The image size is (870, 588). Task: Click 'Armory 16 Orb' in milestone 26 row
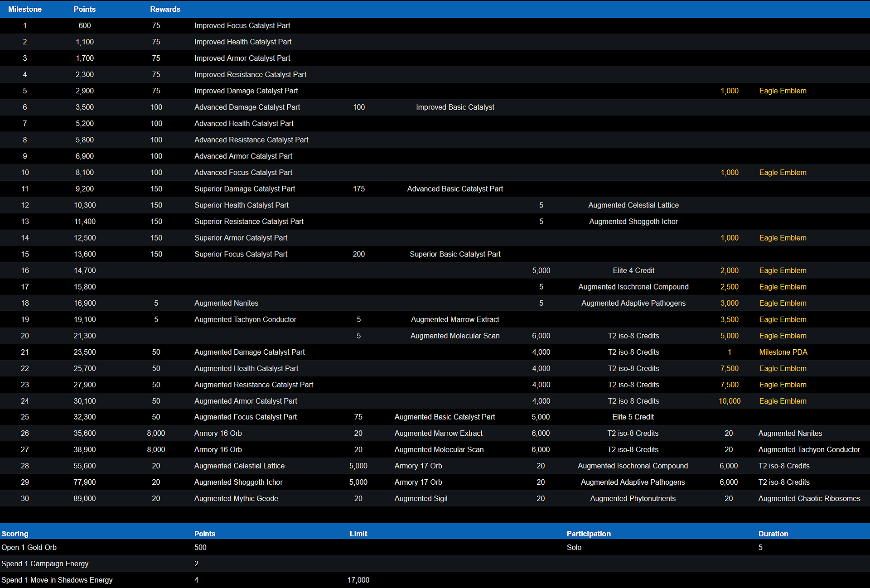click(218, 433)
